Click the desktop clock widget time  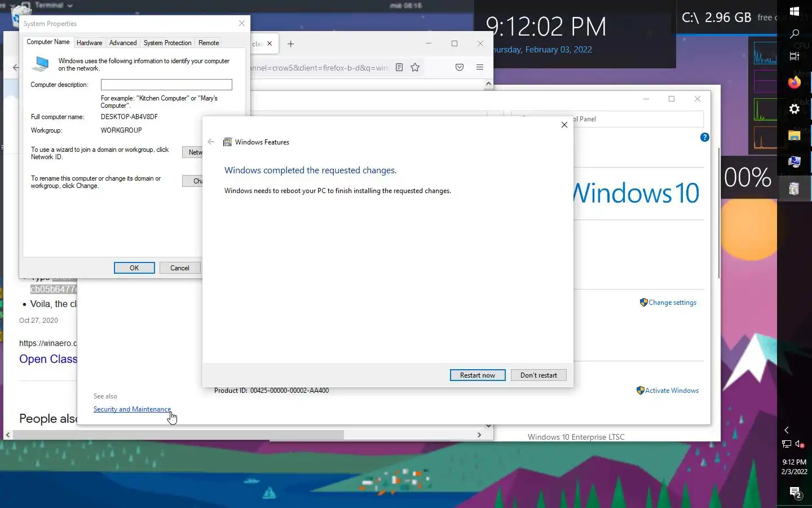546,27
